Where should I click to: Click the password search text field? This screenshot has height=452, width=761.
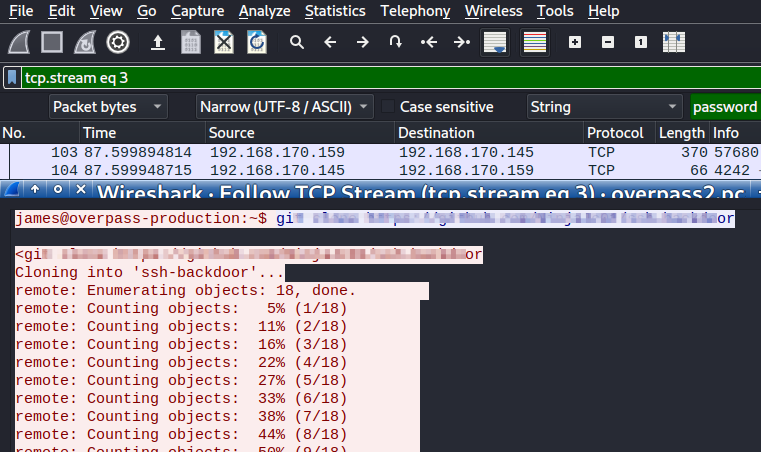pos(726,107)
